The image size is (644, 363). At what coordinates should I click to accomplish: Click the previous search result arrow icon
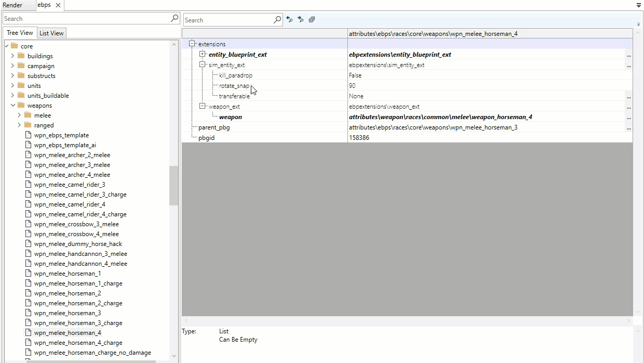290,20
